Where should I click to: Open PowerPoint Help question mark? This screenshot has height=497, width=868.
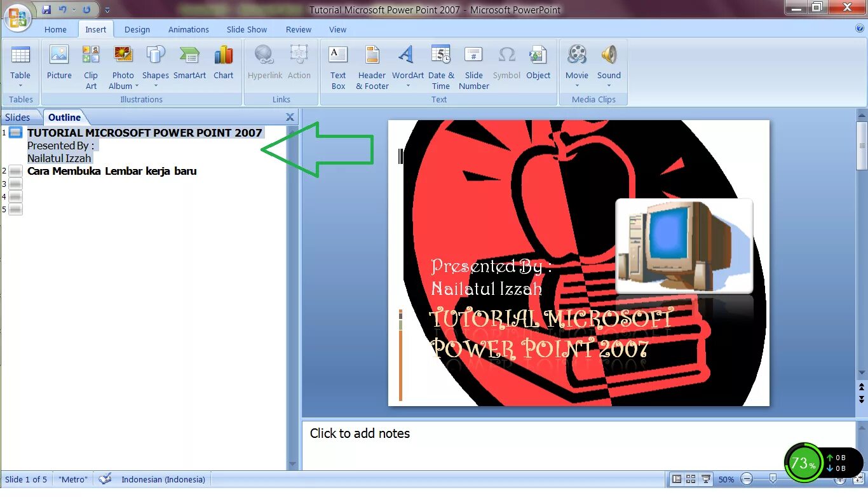(860, 29)
